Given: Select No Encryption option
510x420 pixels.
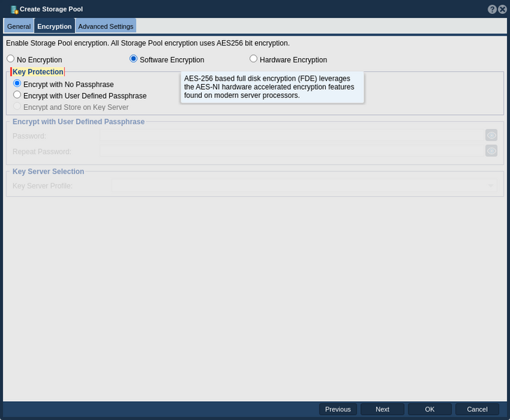Looking at the screenshot, I should point(11,59).
